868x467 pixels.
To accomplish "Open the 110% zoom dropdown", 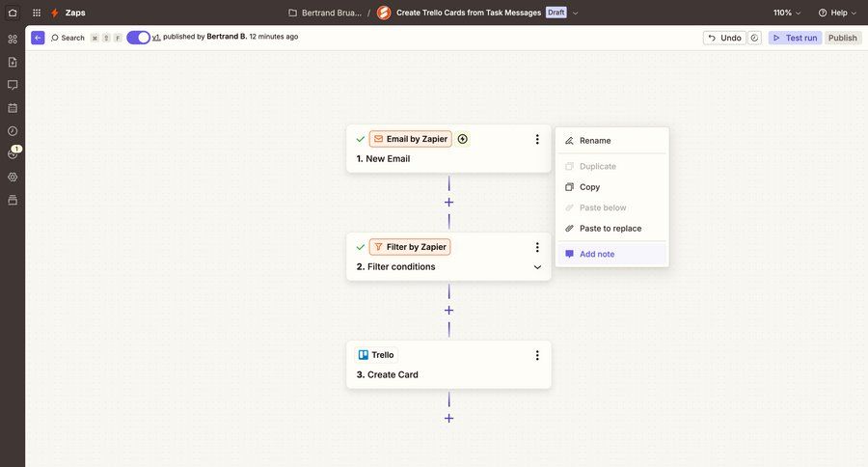I will point(787,13).
